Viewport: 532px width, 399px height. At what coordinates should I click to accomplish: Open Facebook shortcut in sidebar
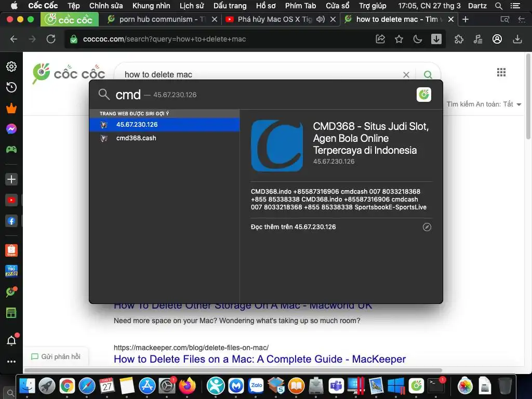pyautogui.click(x=11, y=221)
